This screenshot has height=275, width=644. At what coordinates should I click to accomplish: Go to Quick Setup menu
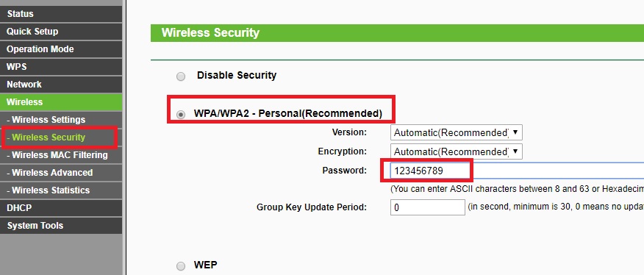[x=61, y=31]
